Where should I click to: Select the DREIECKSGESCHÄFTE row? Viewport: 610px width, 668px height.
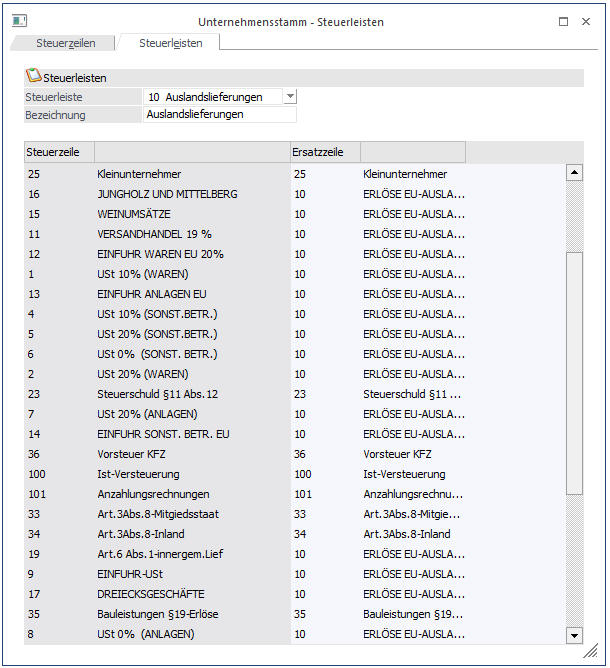[x=148, y=594]
